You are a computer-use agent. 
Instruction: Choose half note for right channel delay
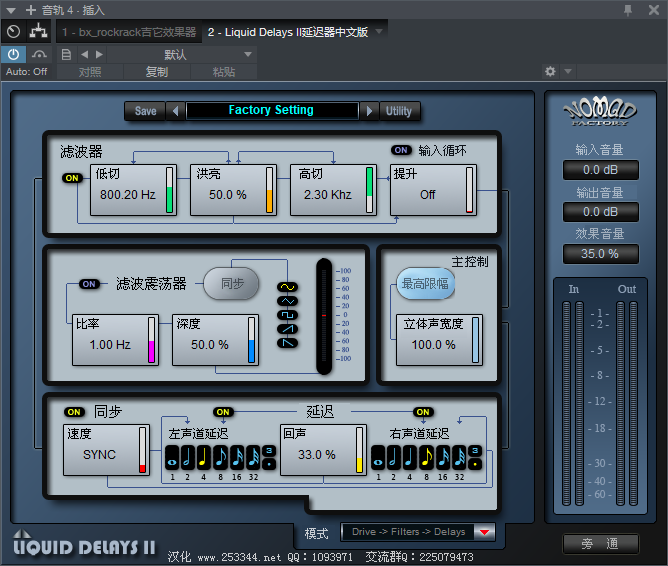394,457
